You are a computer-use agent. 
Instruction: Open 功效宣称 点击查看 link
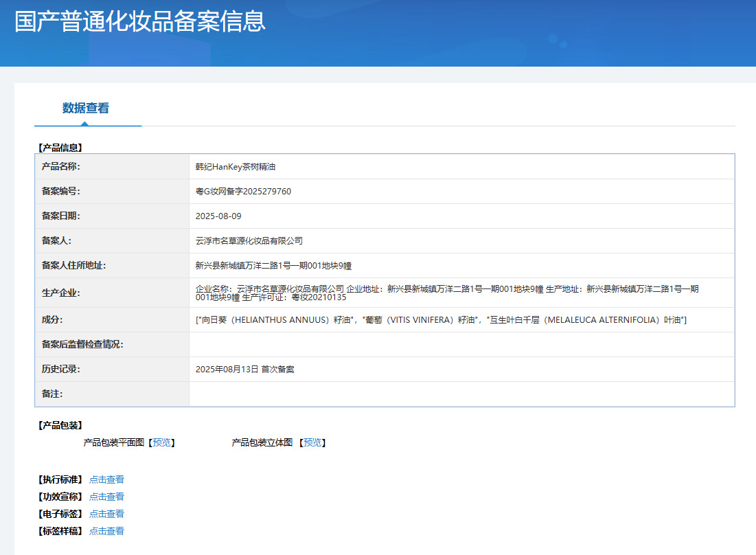click(x=106, y=497)
